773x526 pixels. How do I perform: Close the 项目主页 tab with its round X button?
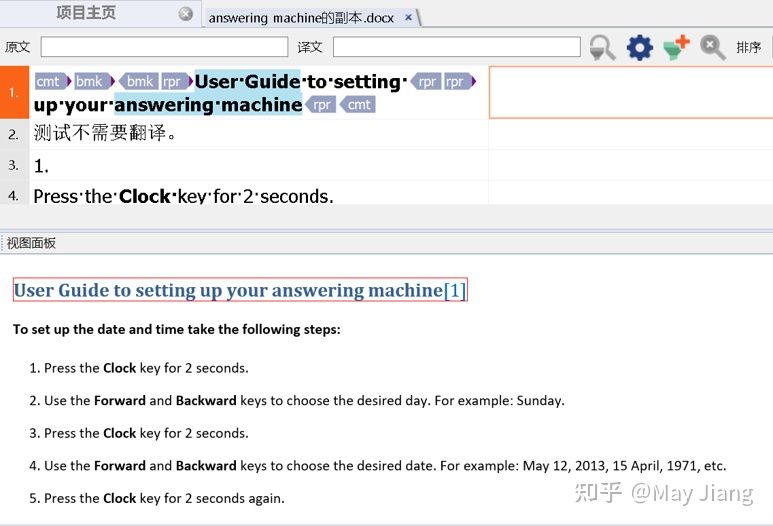(186, 14)
